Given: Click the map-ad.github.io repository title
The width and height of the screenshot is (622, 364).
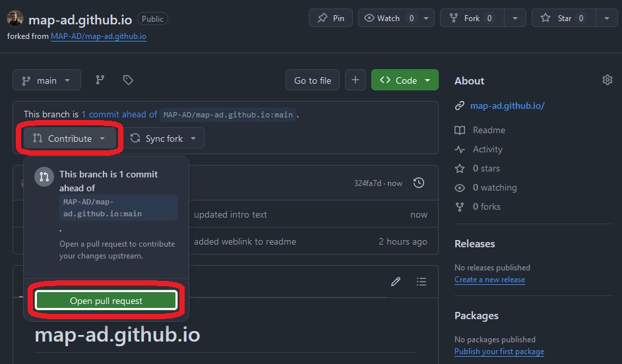Looking at the screenshot, I should (80, 19).
